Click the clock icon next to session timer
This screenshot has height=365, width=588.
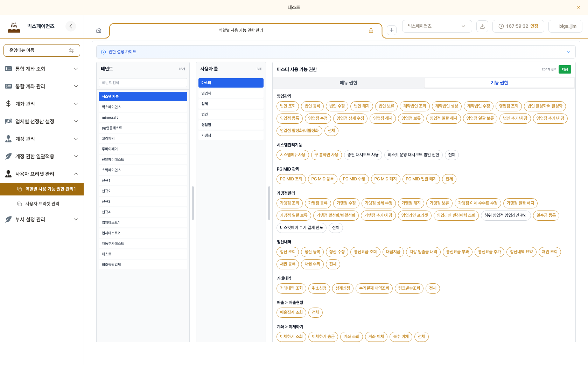click(501, 26)
